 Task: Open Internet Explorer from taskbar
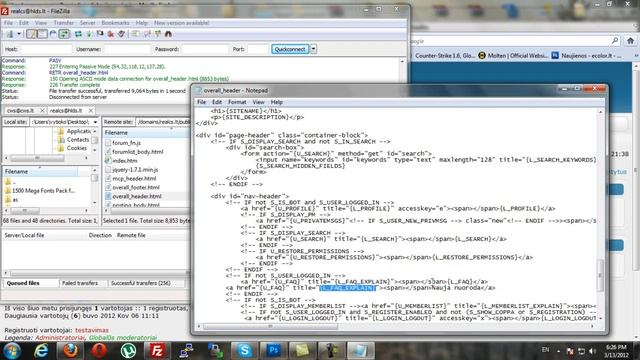tap(41, 351)
